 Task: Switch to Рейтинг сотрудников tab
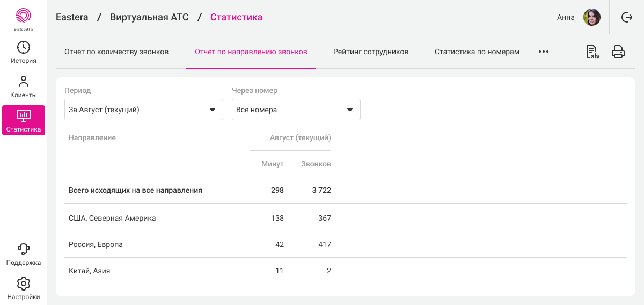click(371, 52)
